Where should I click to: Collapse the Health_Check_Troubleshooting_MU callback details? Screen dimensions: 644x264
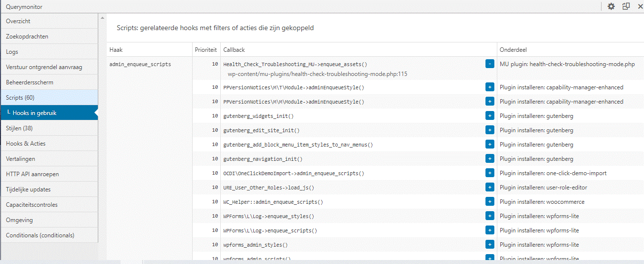(x=489, y=64)
